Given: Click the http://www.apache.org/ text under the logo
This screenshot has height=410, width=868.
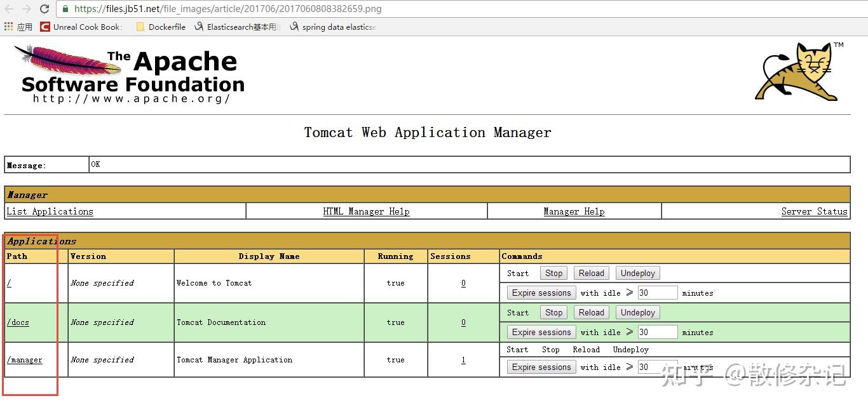Looking at the screenshot, I should point(132,98).
